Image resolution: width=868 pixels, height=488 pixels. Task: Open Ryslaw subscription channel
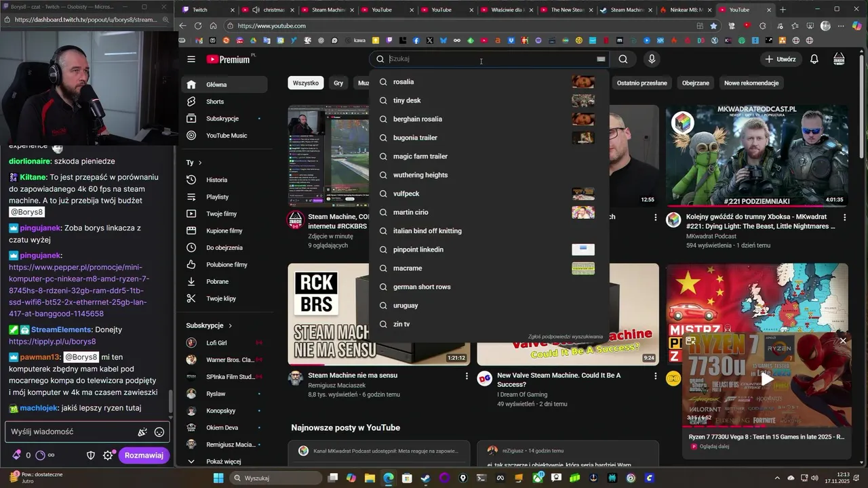(224, 394)
